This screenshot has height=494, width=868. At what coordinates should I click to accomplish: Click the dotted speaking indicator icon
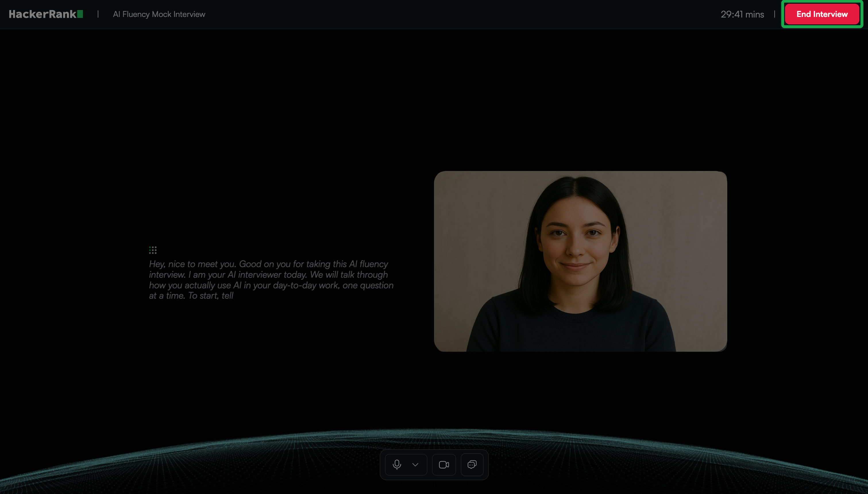tap(153, 250)
